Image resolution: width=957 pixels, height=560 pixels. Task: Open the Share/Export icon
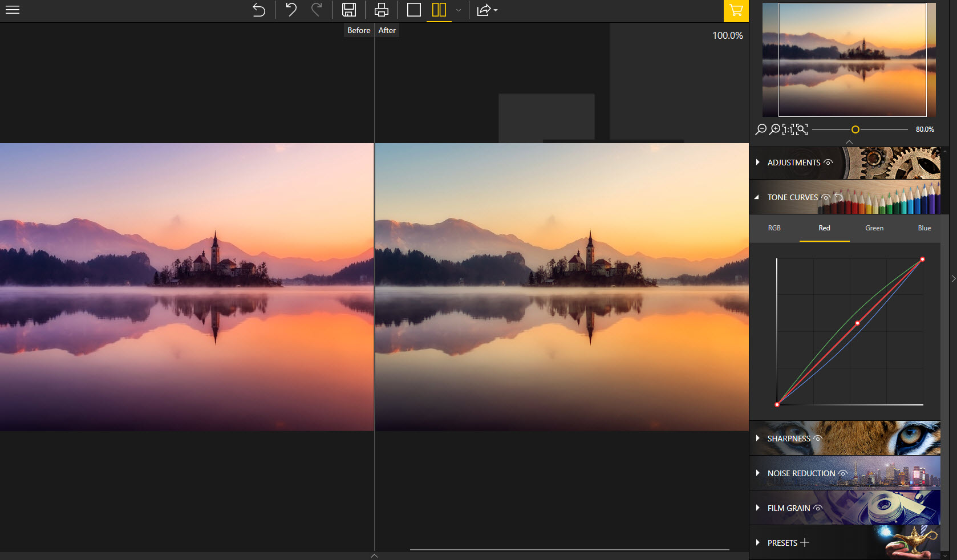click(x=483, y=10)
